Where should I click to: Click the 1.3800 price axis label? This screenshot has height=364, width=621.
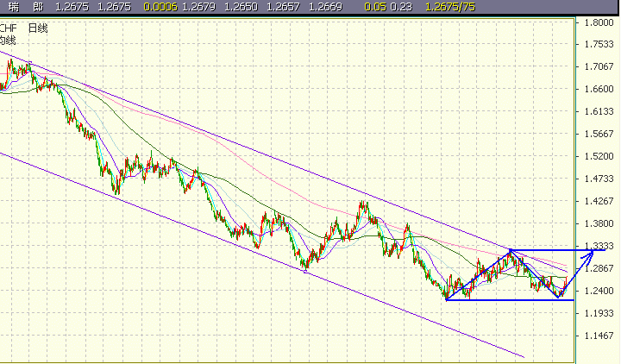(599, 223)
